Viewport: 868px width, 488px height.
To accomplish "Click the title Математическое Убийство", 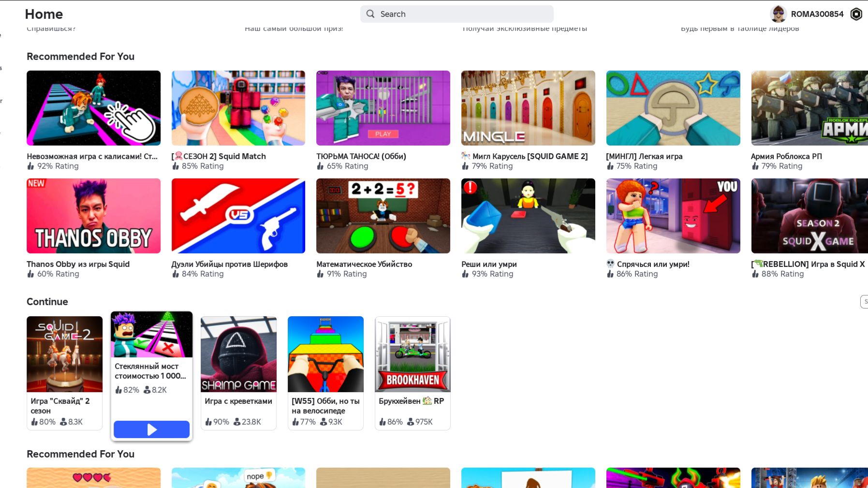I will 364,264.
